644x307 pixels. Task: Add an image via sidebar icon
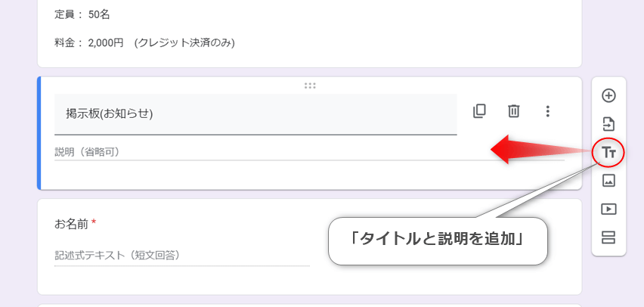(608, 181)
